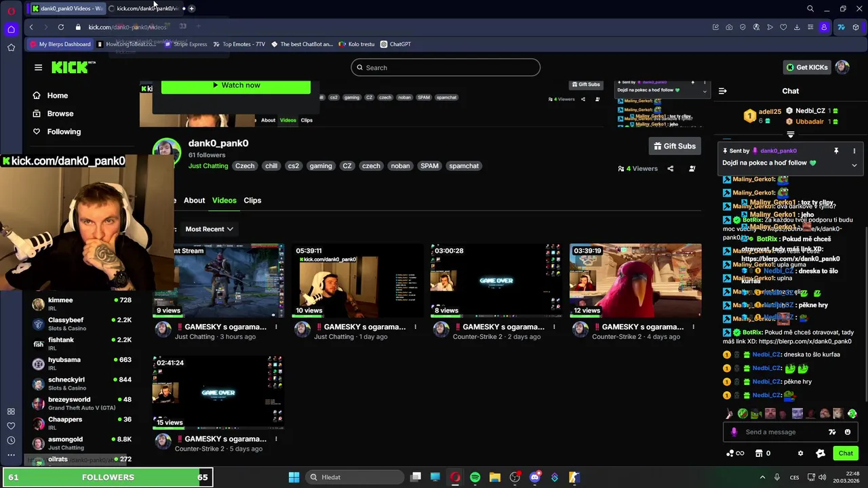
Task: Click the 7TV extension icon in toolbar
Action: pyautogui.click(x=841, y=27)
